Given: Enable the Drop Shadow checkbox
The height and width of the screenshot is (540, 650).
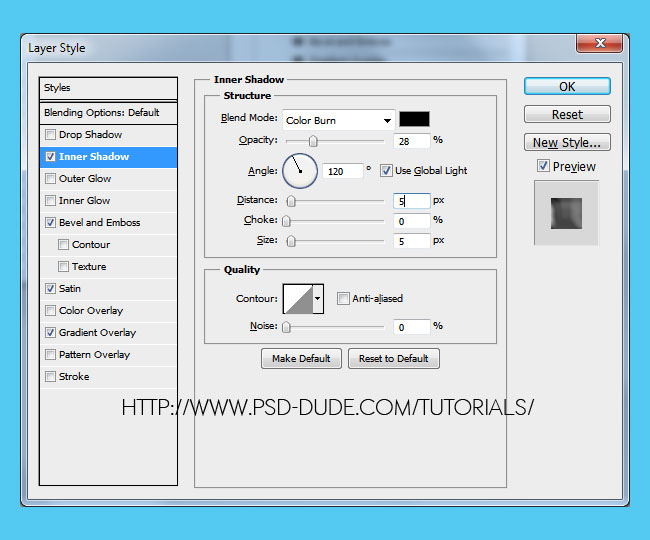Looking at the screenshot, I should (x=50, y=135).
